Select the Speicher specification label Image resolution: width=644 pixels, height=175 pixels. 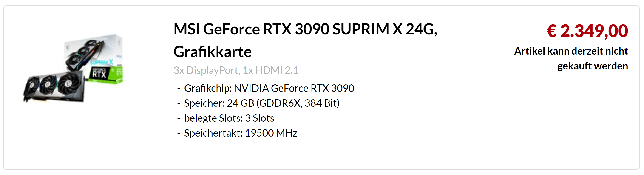[x=205, y=103]
